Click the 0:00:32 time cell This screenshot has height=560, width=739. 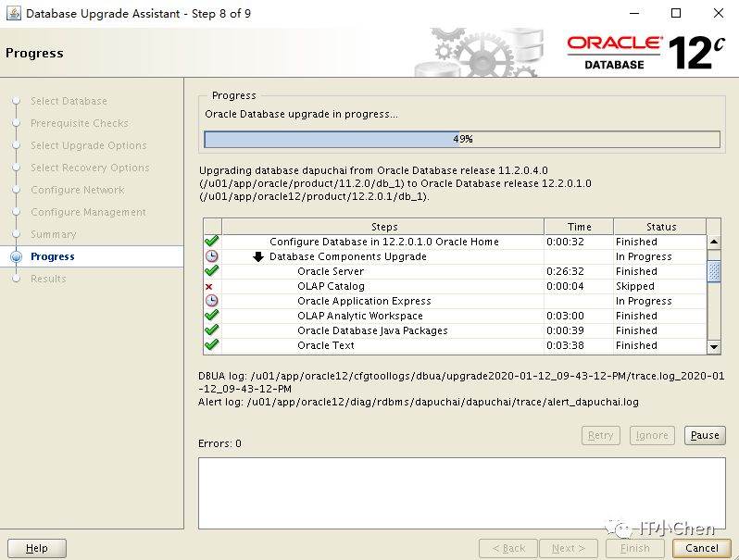[x=565, y=242]
